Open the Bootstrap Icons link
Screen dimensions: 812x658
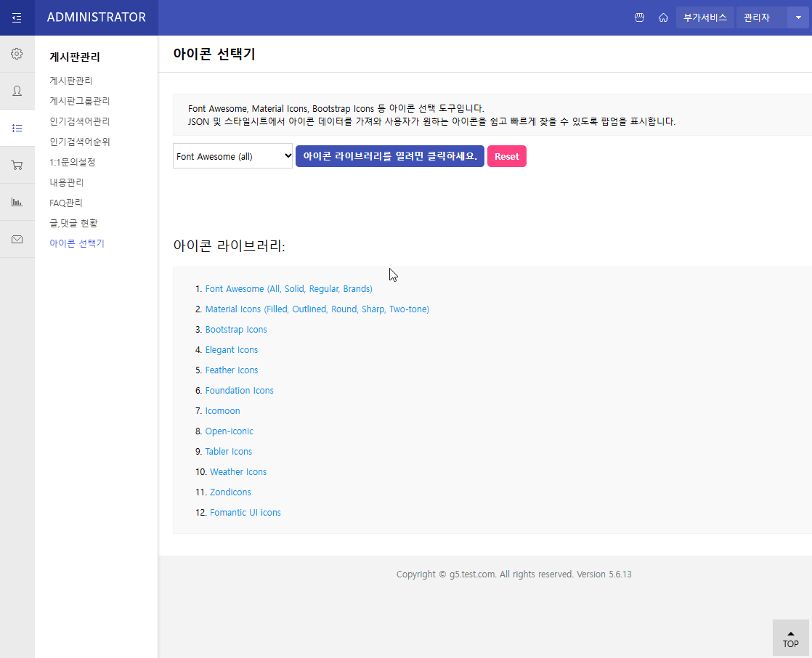(235, 329)
